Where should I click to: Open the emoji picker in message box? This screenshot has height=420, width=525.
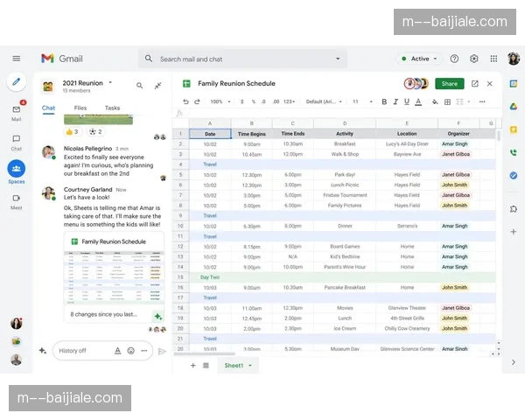click(131, 351)
